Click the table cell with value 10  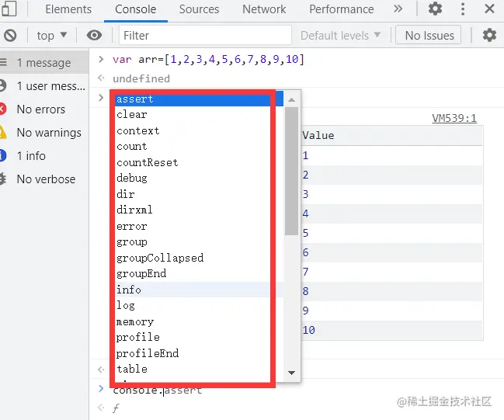tap(391, 330)
